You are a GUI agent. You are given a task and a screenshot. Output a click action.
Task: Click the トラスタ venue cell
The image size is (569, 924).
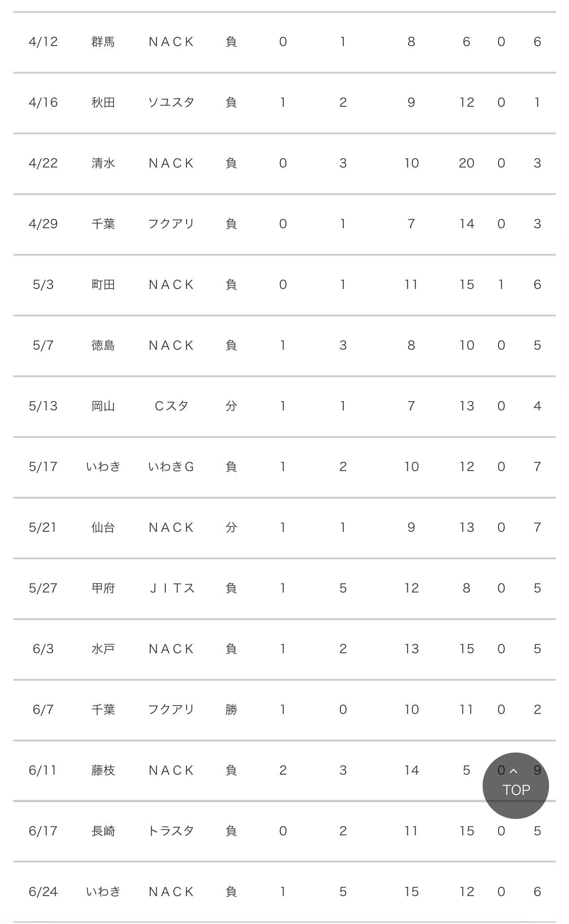pyautogui.click(x=171, y=831)
